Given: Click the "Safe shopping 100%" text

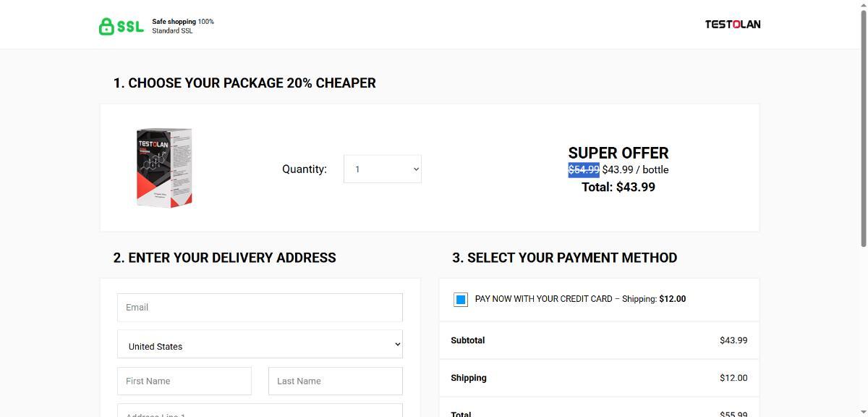Looking at the screenshot, I should point(182,22).
